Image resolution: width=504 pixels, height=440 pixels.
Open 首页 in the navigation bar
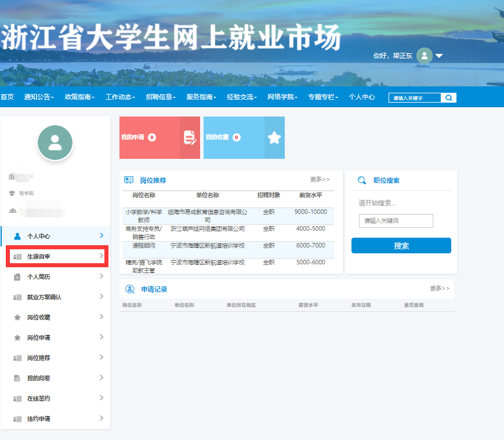pos(7,97)
